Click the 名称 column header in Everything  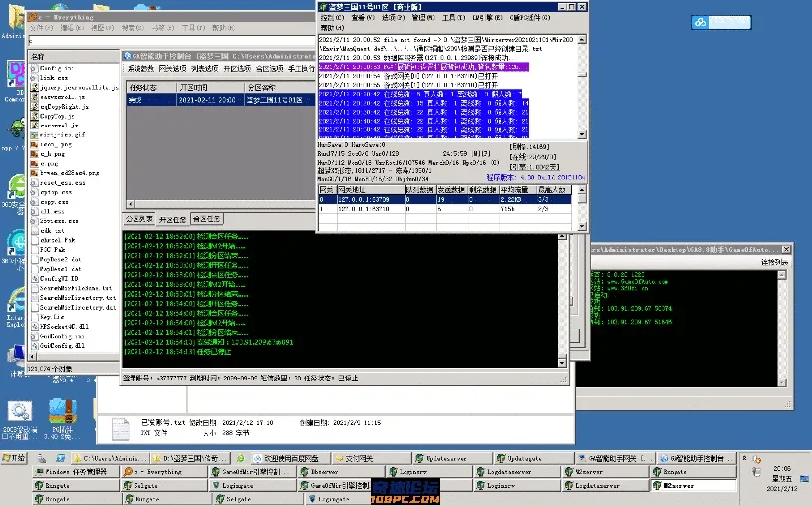click(73, 56)
